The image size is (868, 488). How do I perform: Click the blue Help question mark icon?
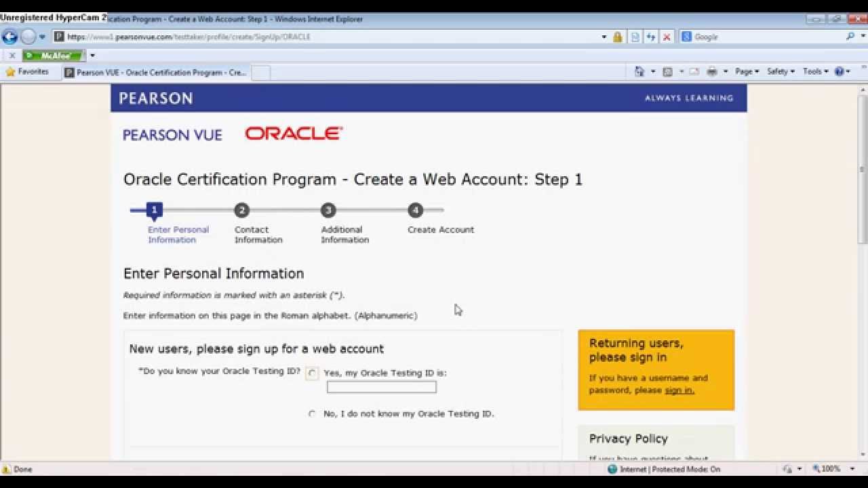(840, 71)
